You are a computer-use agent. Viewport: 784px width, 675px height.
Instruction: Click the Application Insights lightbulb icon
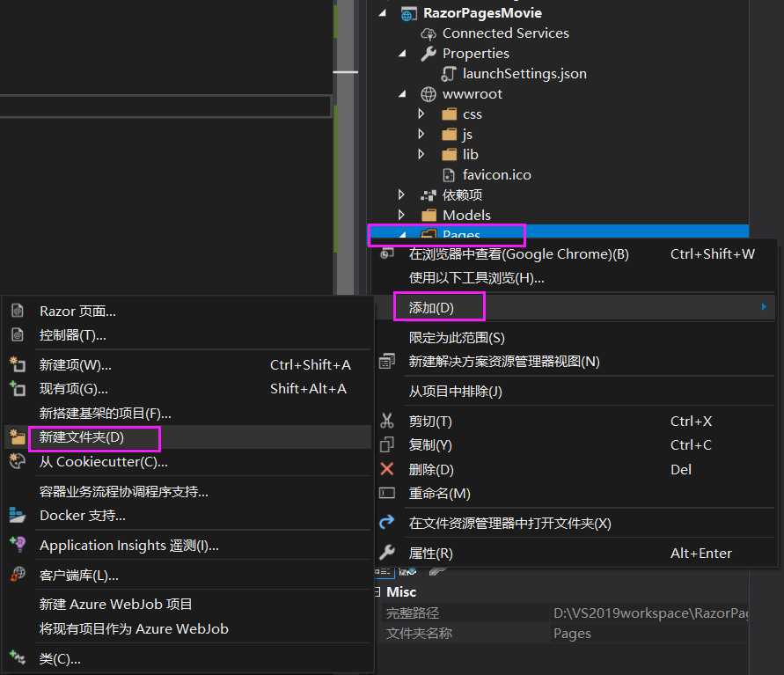pyautogui.click(x=18, y=545)
